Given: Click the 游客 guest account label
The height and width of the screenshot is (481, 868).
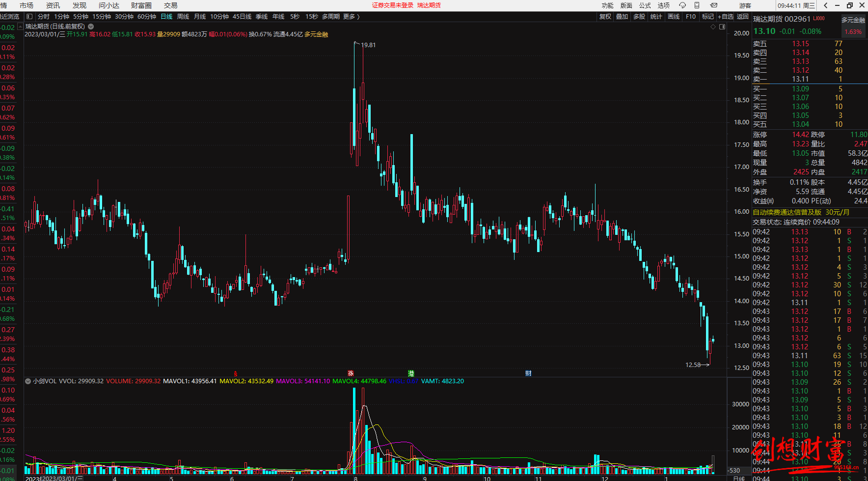Looking at the screenshot, I should [745, 5].
